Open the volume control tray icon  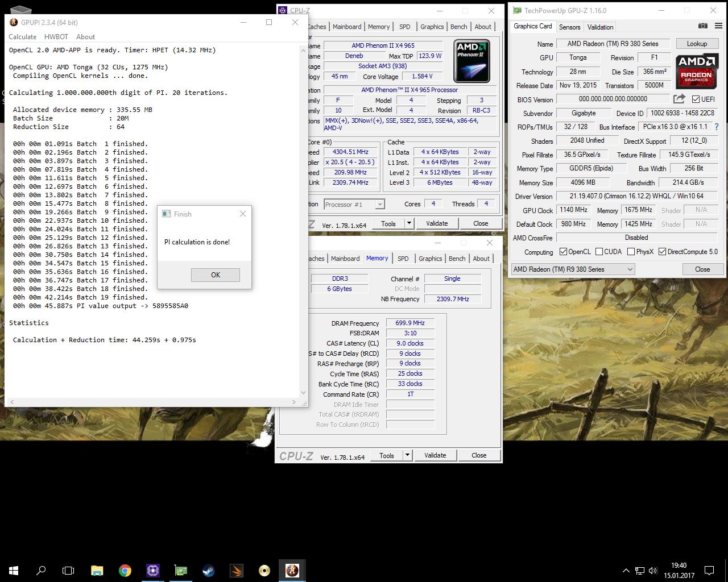pos(653,571)
